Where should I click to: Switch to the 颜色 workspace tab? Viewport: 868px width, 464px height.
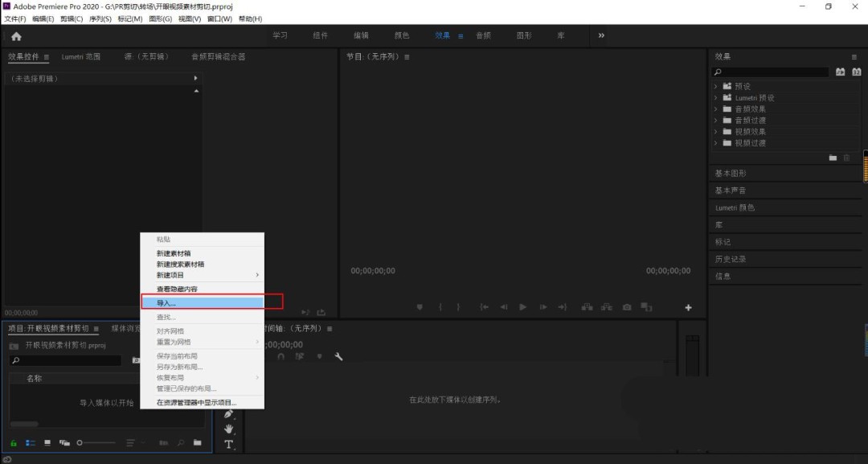click(x=402, y=35)
